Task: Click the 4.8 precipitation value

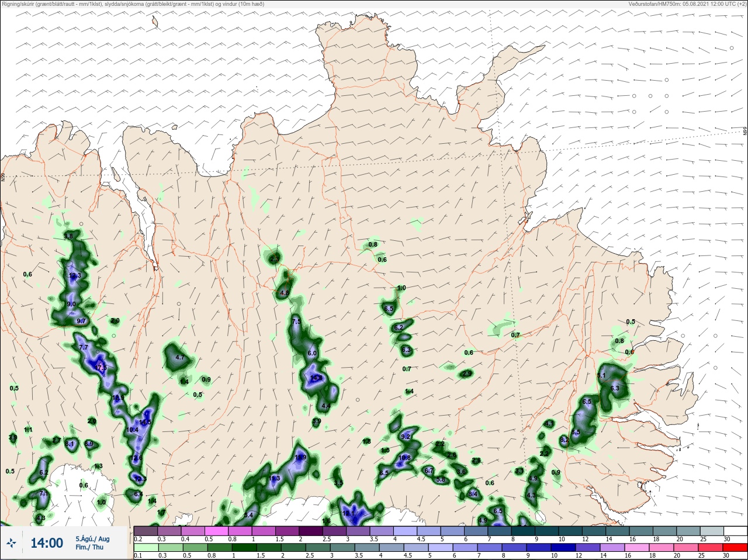Action: [285, 293]
